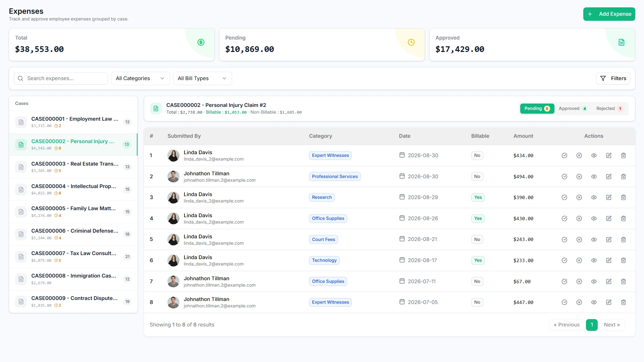Delete the $390.00 Research expense
644x362 pixels.
[x=624, y=197]
